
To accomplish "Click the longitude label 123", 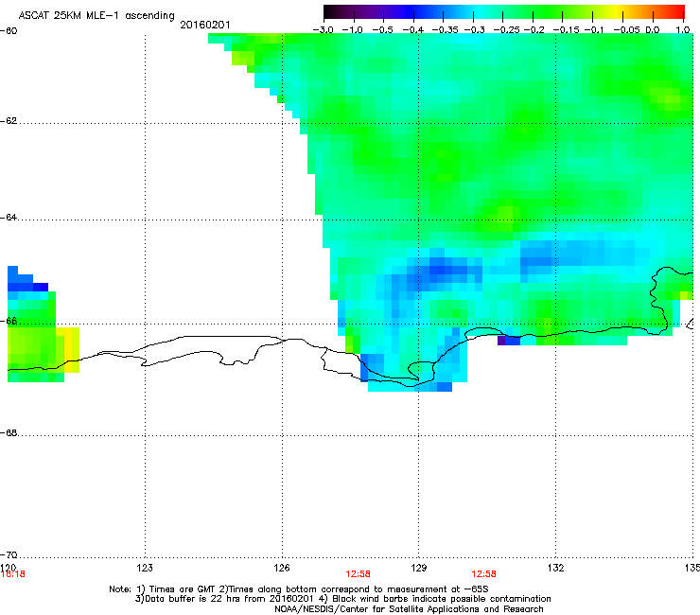I will (145, 568).
